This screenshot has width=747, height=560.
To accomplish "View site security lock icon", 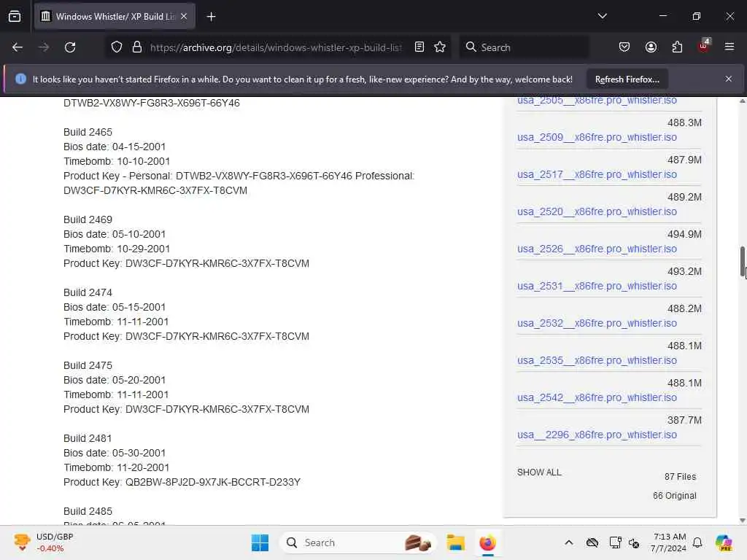I will click(137, 47).
